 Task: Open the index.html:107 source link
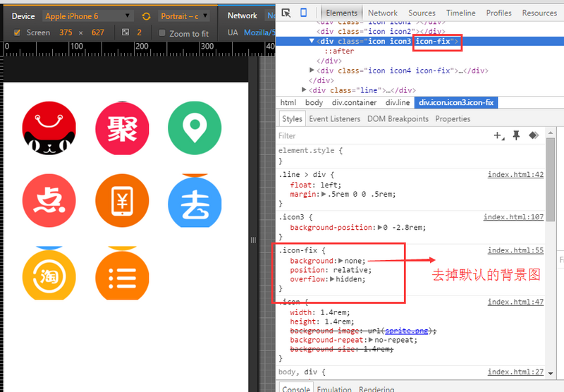513,217
